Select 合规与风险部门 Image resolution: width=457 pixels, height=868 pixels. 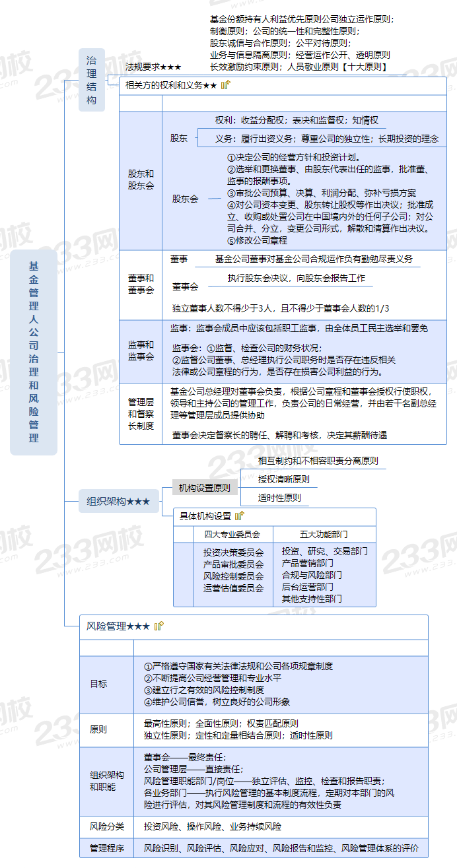312,574
